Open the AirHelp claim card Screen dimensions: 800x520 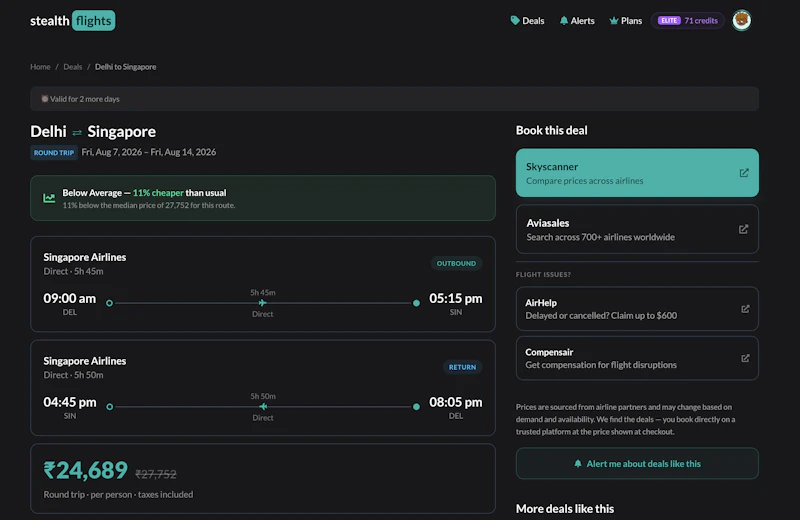point(637,309)
